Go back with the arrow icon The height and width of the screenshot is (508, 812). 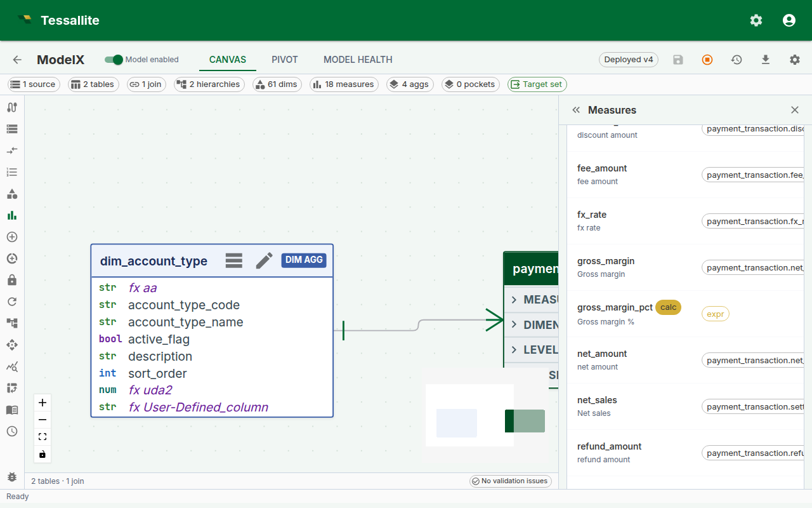coord(17,60)
